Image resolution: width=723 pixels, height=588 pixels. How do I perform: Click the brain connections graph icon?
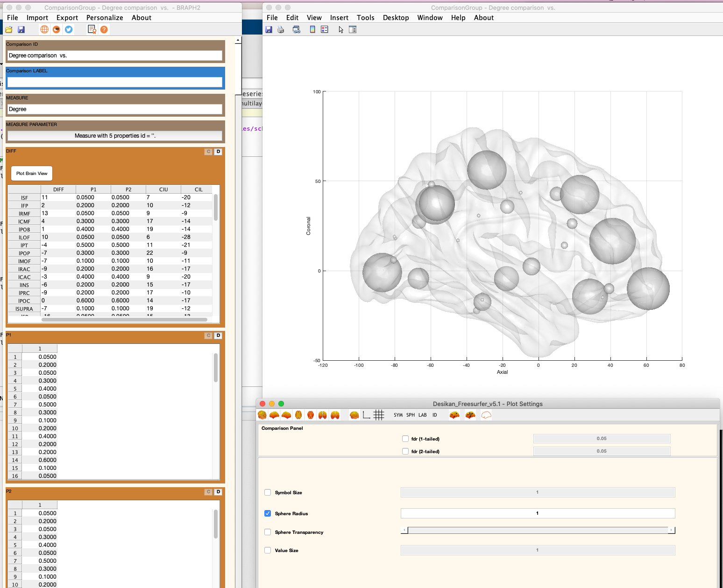point(470,415)
